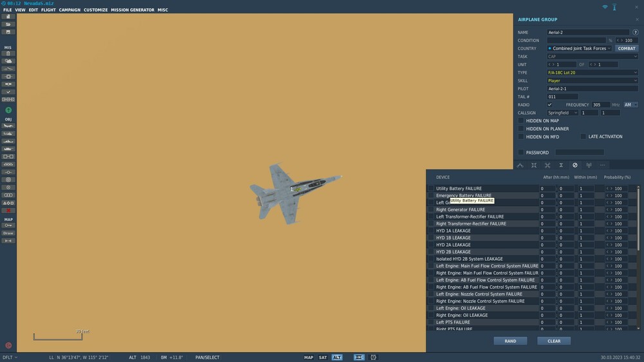
Task: Switch to the SAT map view
Action: (x=323, y=357)
